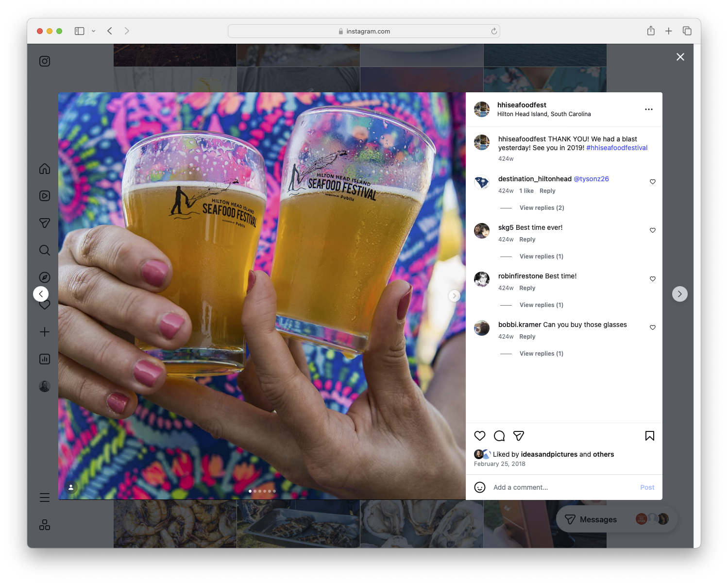Image resolution: width=728 pixels, height=584 pixels.
Task: Open #hhiseafoodfestival hashtag link
Action: tap(617, 148)
